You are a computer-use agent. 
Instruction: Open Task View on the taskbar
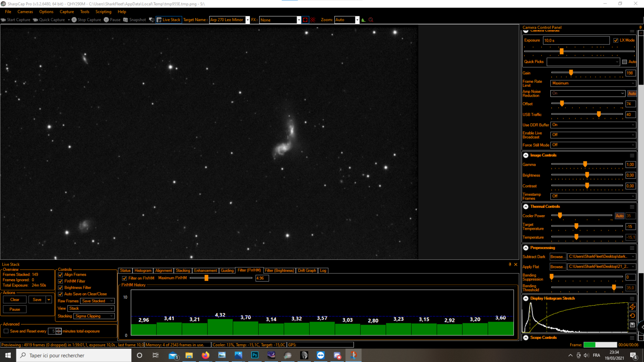(155, 355)
